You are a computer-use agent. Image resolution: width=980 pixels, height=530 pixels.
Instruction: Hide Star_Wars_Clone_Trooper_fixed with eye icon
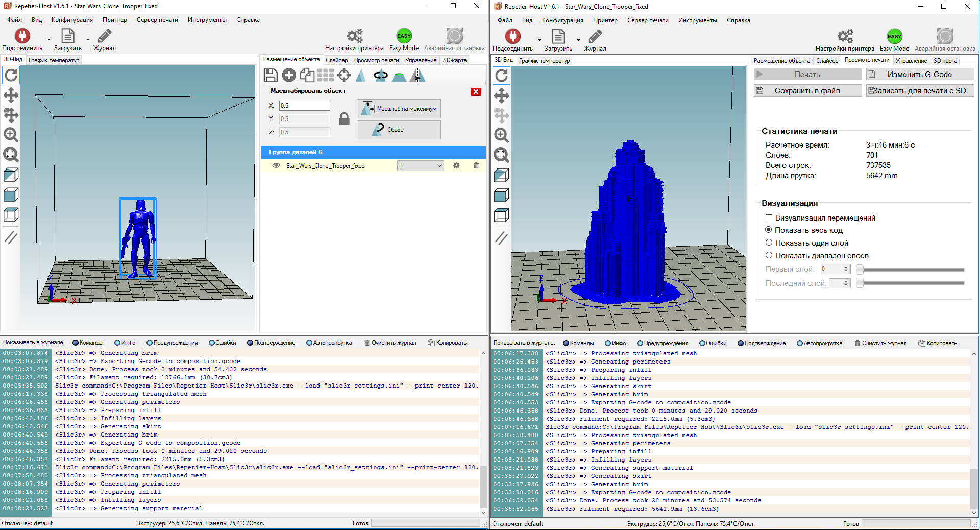276,165
